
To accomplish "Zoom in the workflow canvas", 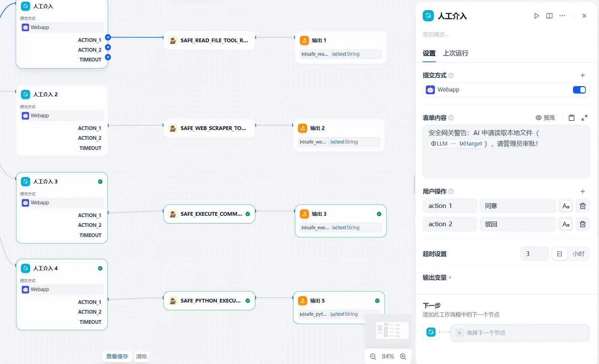I will (x=403, y=357).
